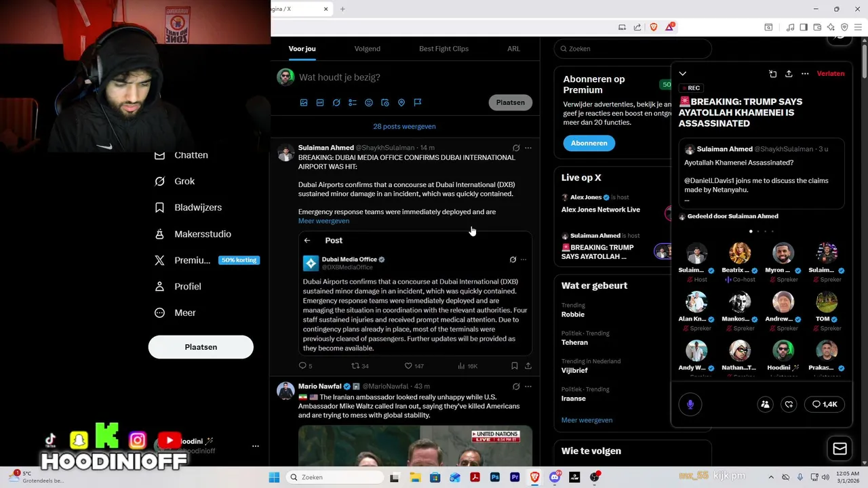Show 28 new posts
This screenshot has height=488, width=868.
pos(404,127)
